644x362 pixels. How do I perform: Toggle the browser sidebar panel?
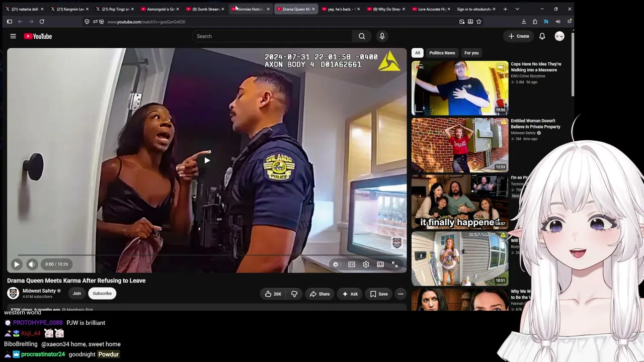tap(9, 22)
